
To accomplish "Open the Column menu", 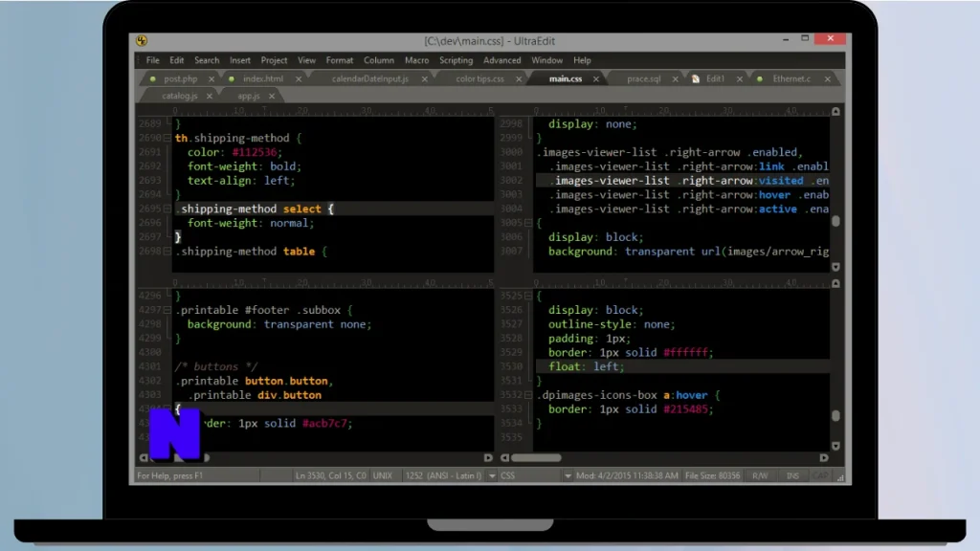I will tap(379, 60).
